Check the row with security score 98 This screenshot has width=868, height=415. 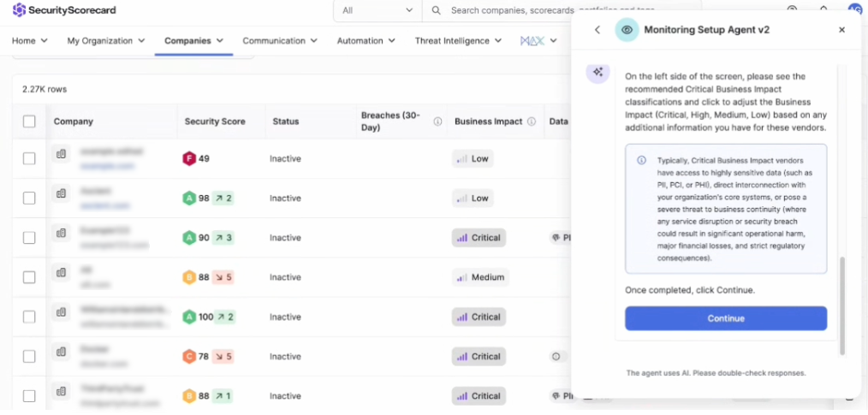pyautogui.click(x=29, y=199)
